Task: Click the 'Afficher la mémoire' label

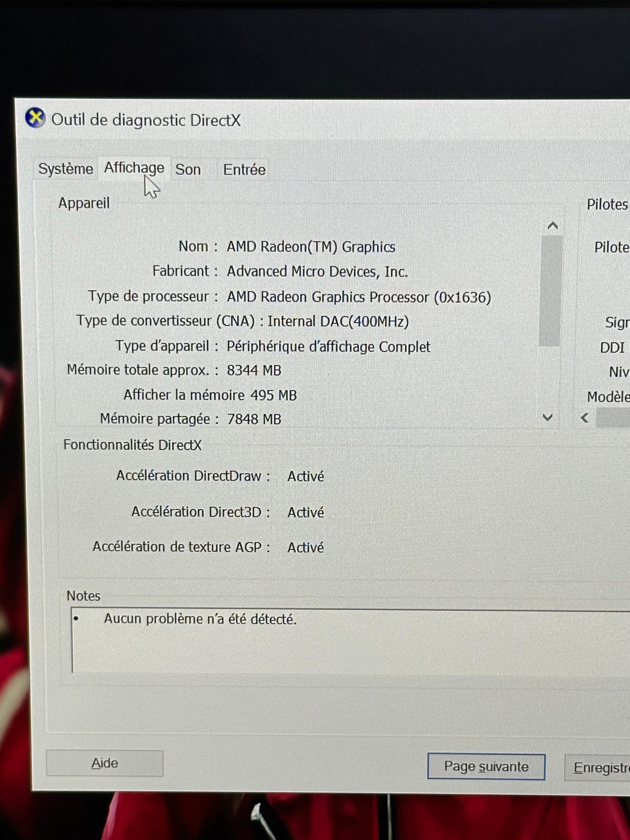Action: coord(184,395)
